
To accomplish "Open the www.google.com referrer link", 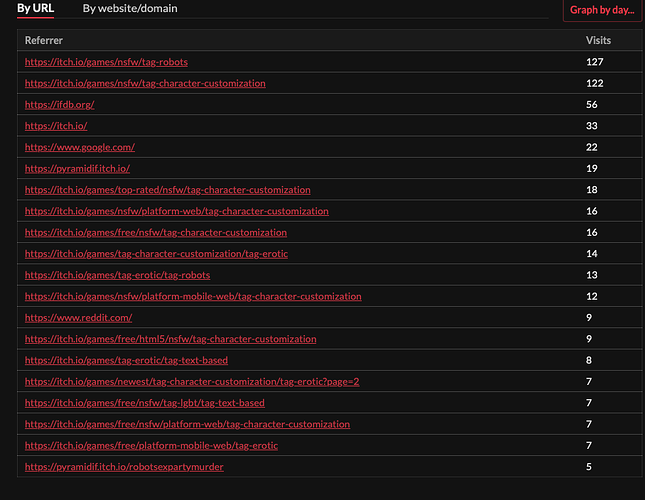I will pos(80,147).
